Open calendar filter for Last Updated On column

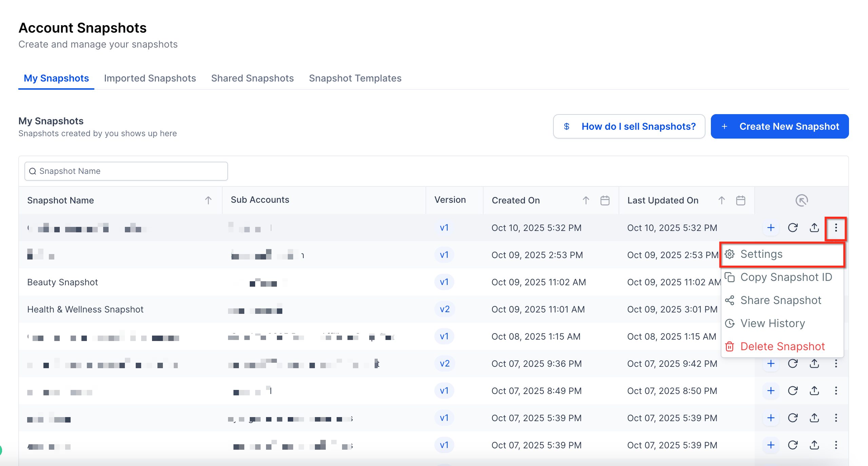pyautogui.click(x=740, y=200)
